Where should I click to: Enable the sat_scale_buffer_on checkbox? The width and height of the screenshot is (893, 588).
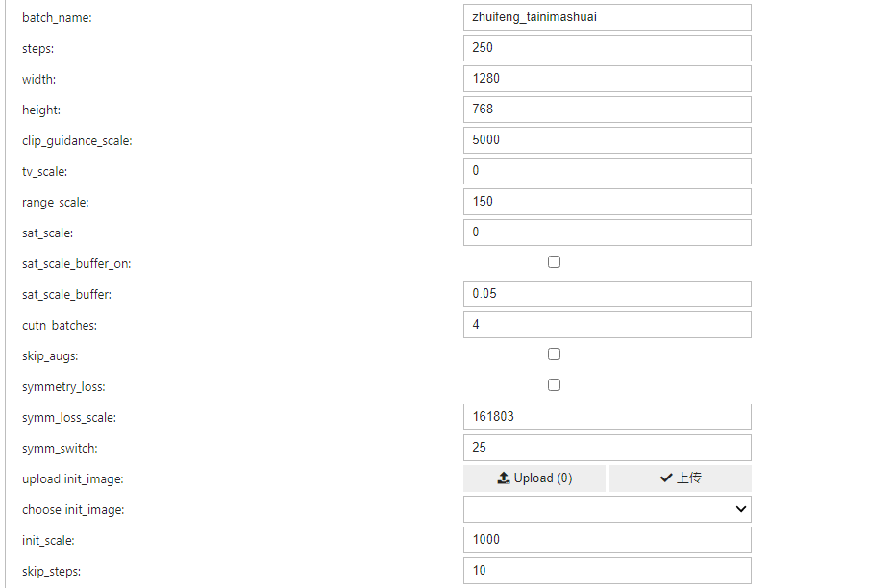click(554, 261)
